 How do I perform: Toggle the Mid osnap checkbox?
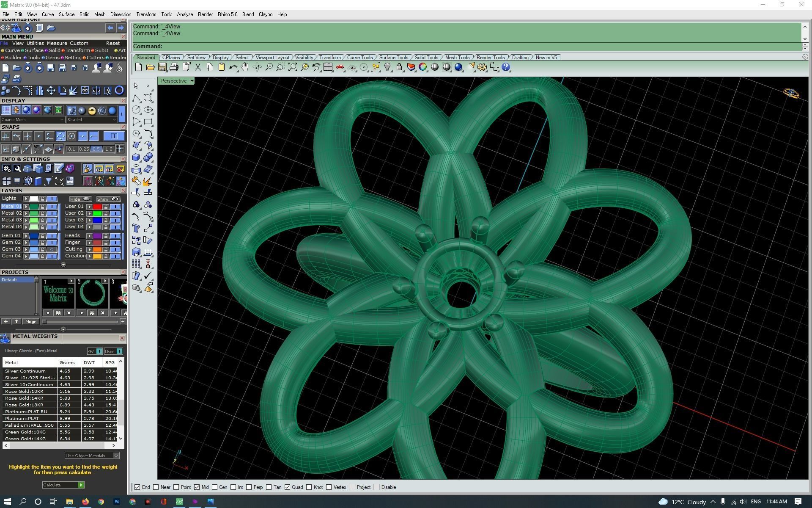[197, 487]
